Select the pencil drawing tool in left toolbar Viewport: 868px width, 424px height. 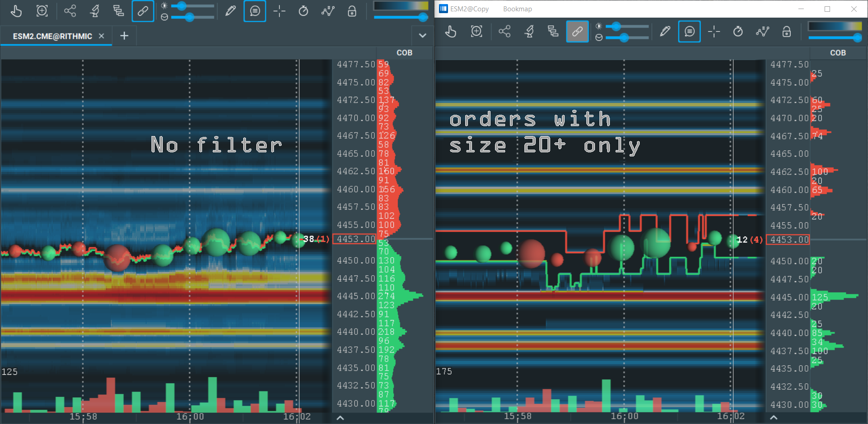[x=231, y=11]
